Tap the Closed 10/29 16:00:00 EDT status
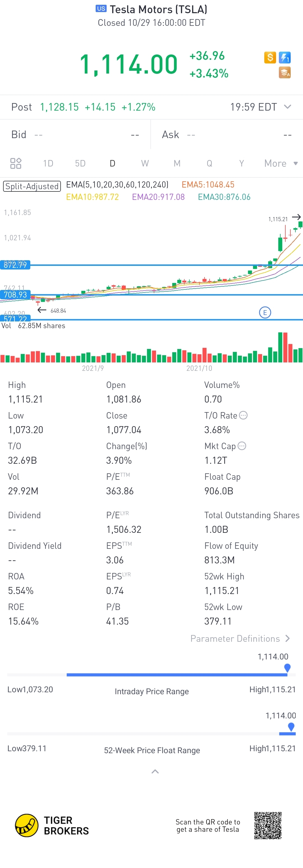 pyautogui.click(x=151, y=22)
